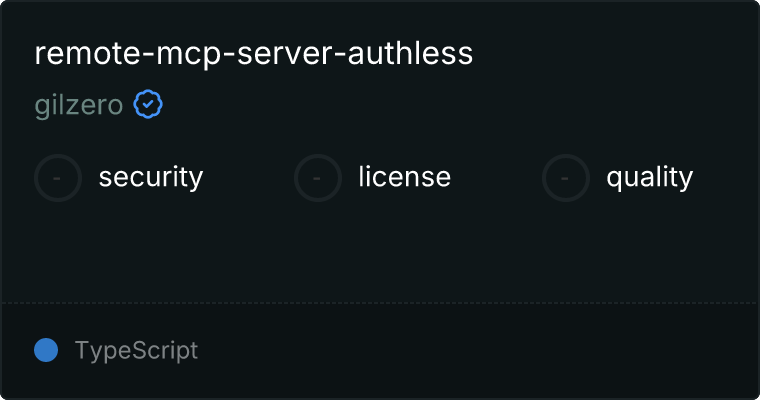The width and height of the screenshot is (760, 400).
Task: Click the dash placeholder inside security circle
Action: (57, 178)
